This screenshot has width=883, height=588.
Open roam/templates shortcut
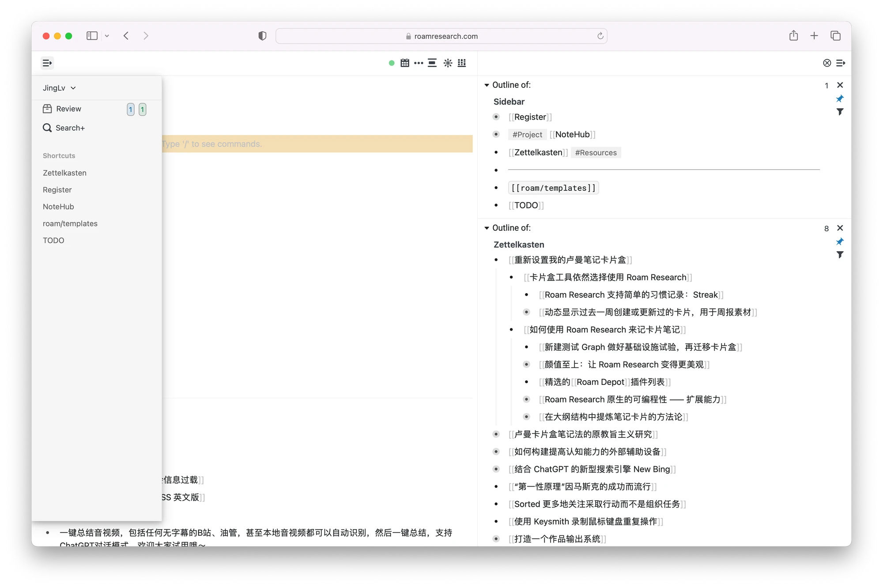pos(70,223)
